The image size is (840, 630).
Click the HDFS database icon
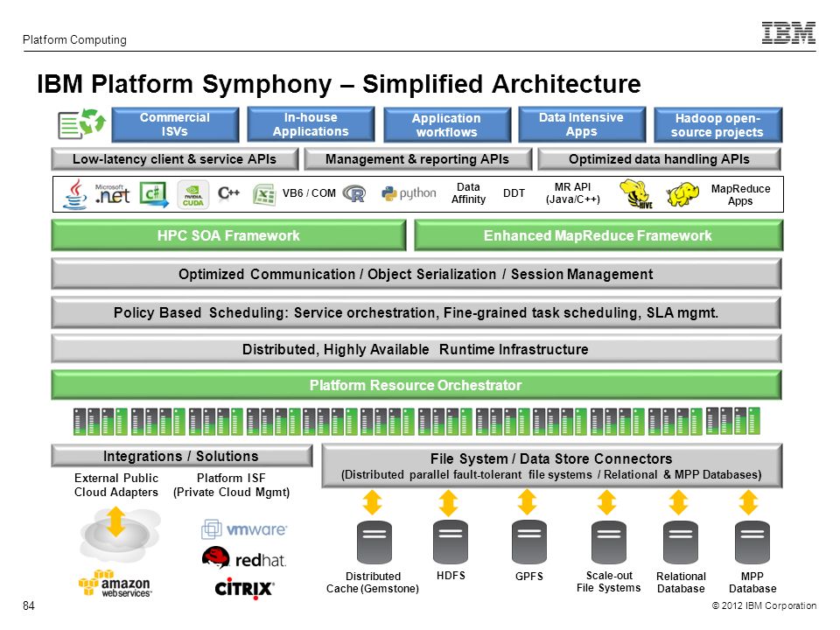[451, 542]
